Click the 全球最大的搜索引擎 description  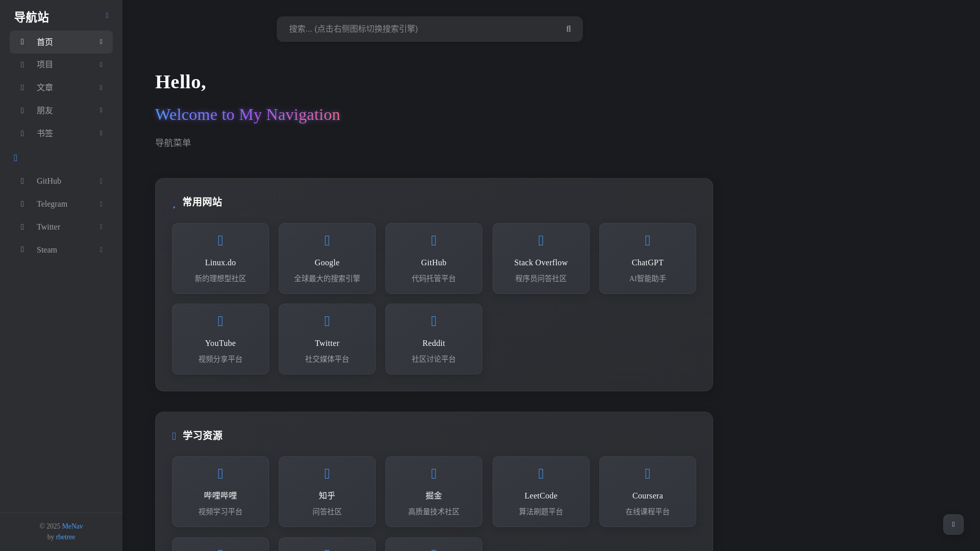click(327, 279)
